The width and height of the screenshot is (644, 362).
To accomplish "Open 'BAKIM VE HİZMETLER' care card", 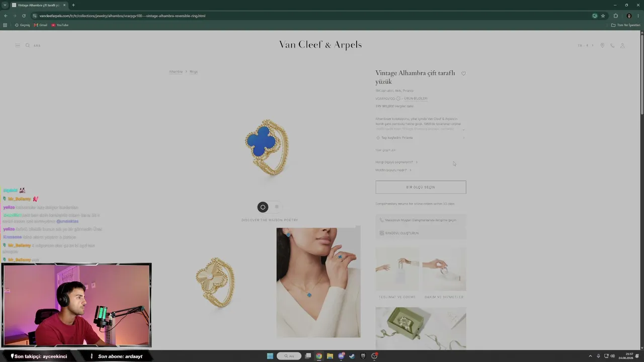I will click(x=444, y=273).
